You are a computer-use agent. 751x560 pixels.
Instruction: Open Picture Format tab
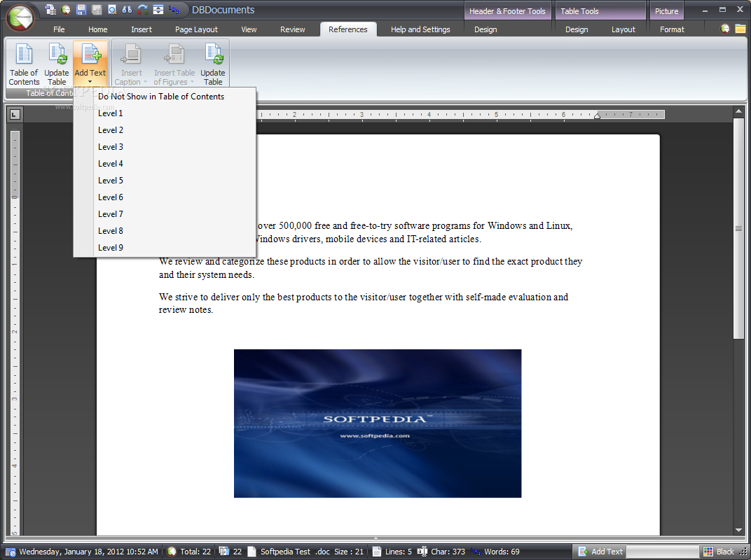672,29
